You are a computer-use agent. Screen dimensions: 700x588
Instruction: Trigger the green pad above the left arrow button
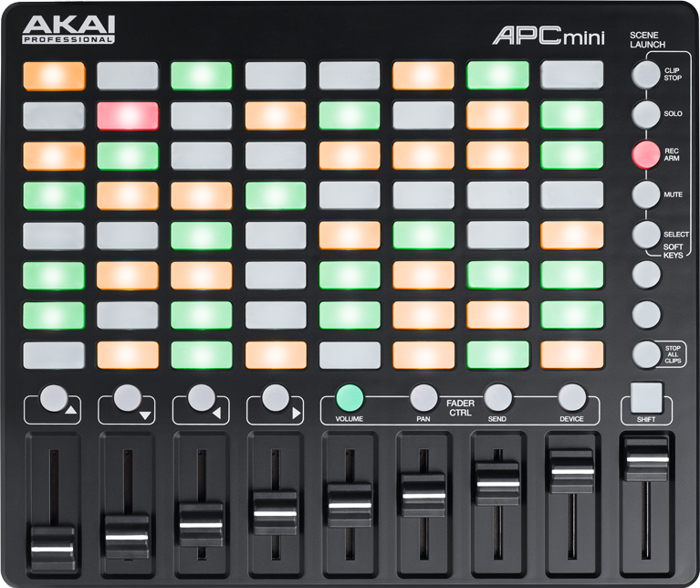coord(202,356)
